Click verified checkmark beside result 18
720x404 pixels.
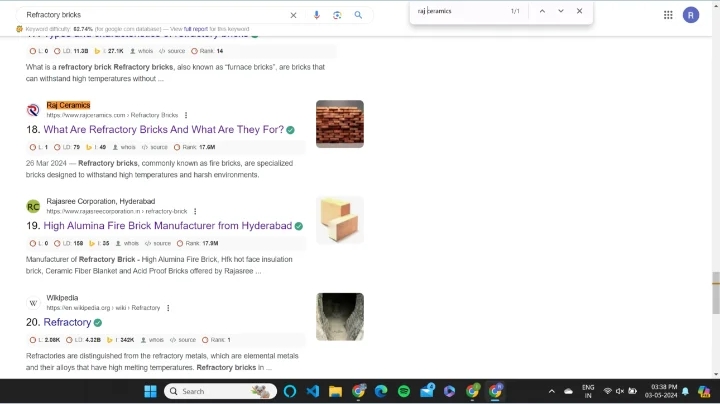coord(290,130)
